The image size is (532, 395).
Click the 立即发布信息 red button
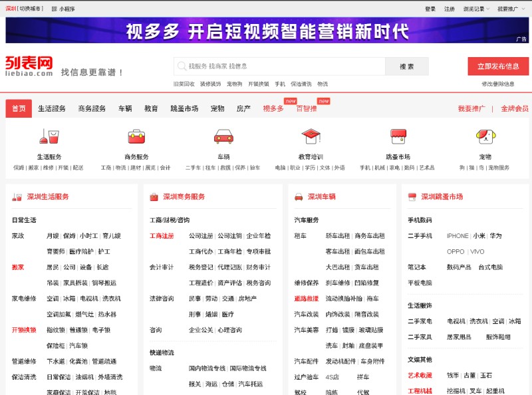pos(498,66)
